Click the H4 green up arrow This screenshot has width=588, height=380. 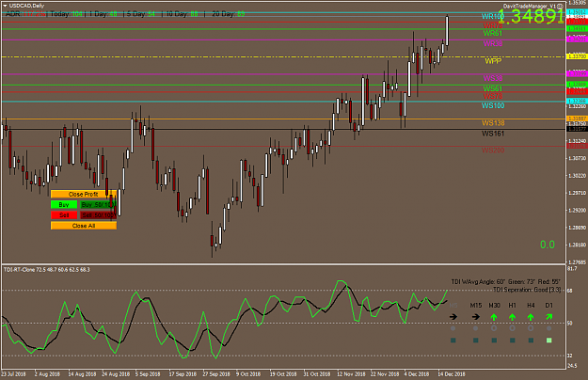click(x=531, y=317)
